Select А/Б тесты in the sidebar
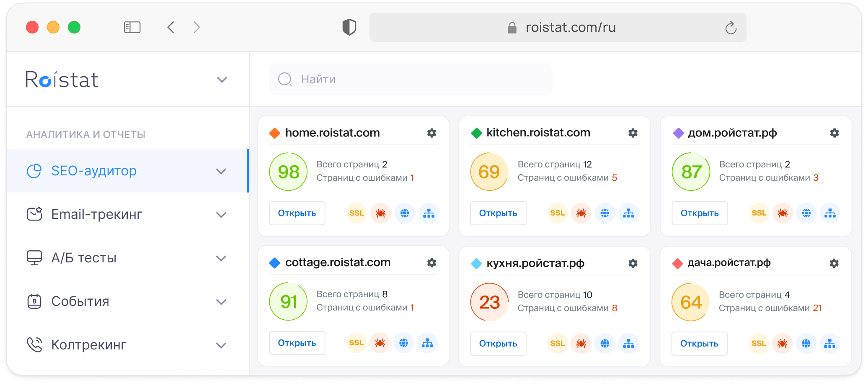 128,258
